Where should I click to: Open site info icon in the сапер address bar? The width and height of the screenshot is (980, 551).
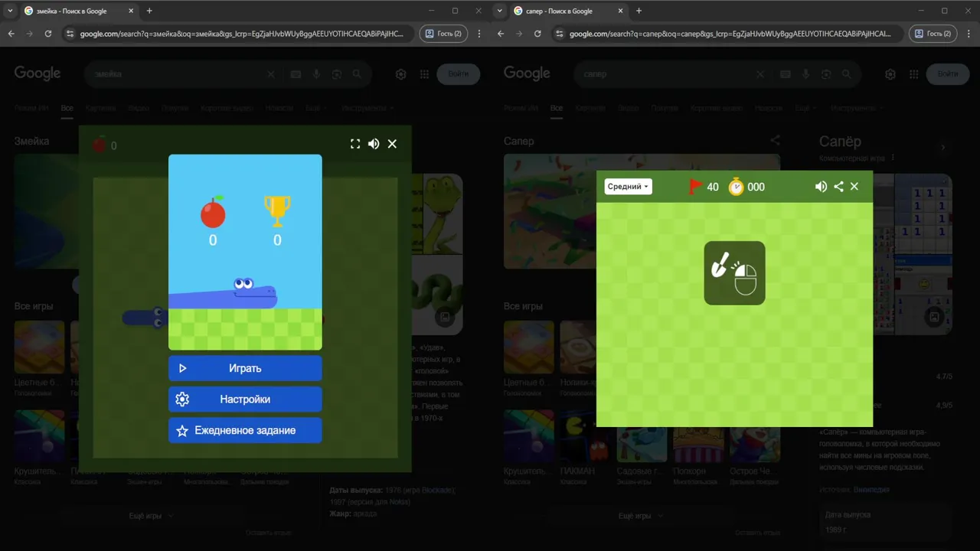[560, 34]
